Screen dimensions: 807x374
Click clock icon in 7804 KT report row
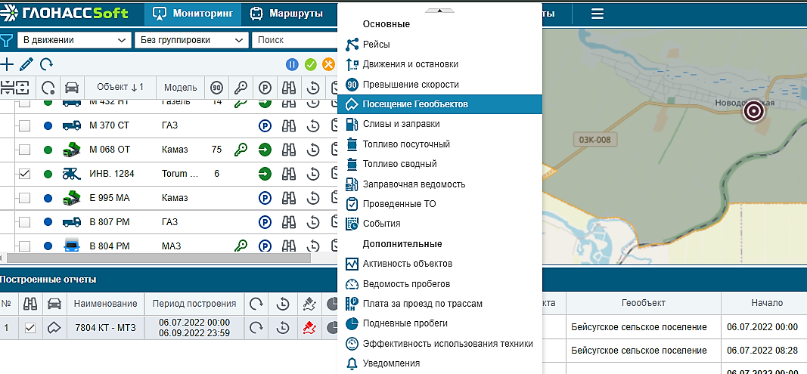pos(283,327)
